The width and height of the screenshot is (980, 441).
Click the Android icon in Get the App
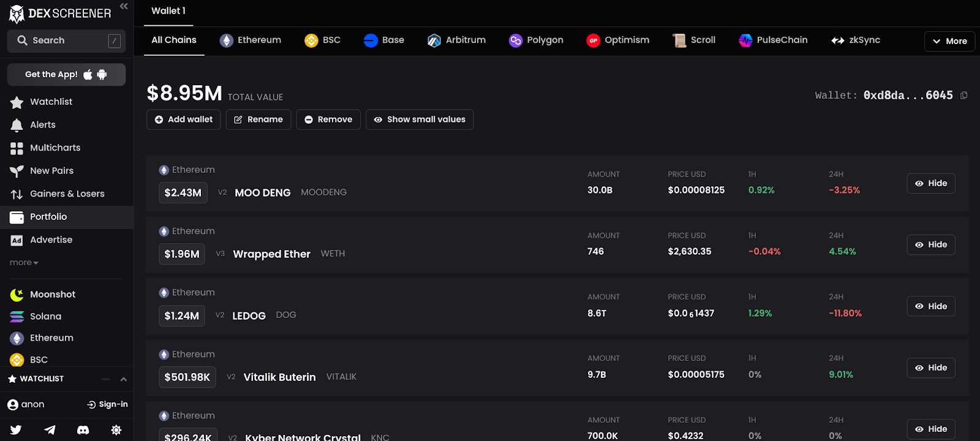click(x=102, y=75)
